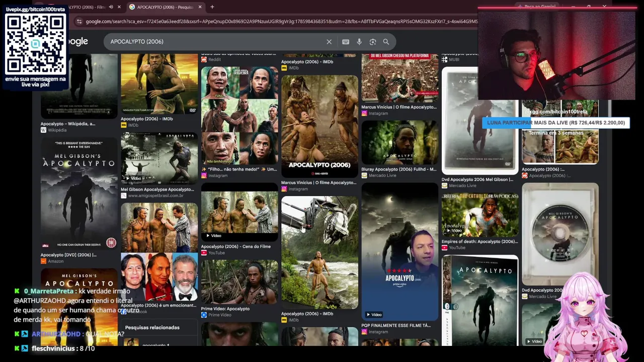
Task: Open the on-screen keyboard icon in search box
Action: tap(346, 42)
